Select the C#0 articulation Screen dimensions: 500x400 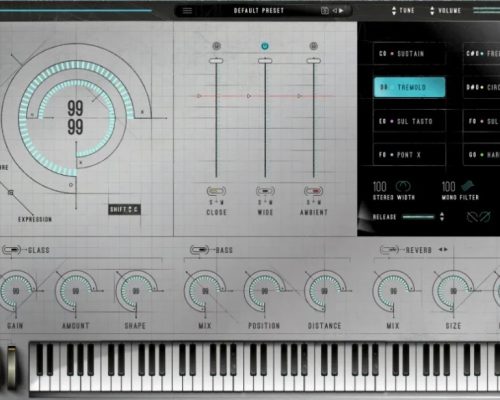tap(482, 53)
